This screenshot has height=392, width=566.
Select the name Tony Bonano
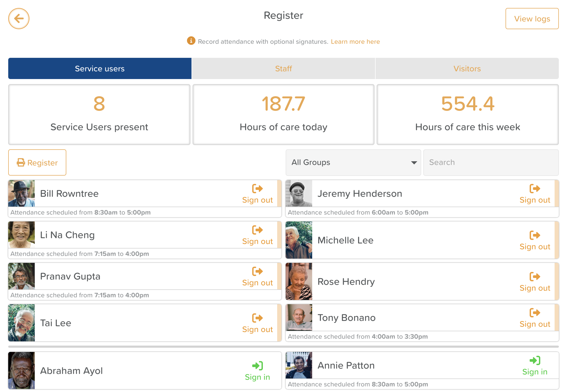pos(346,318)
